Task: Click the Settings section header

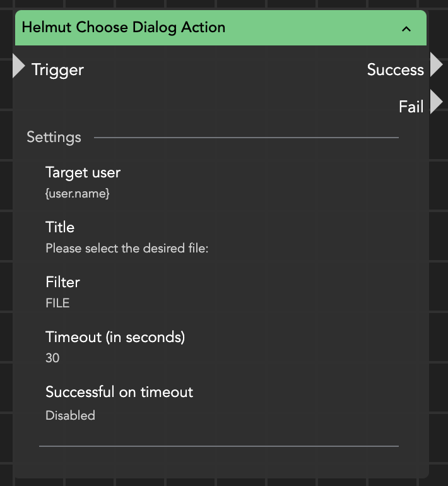Action: tap(54, 137)
